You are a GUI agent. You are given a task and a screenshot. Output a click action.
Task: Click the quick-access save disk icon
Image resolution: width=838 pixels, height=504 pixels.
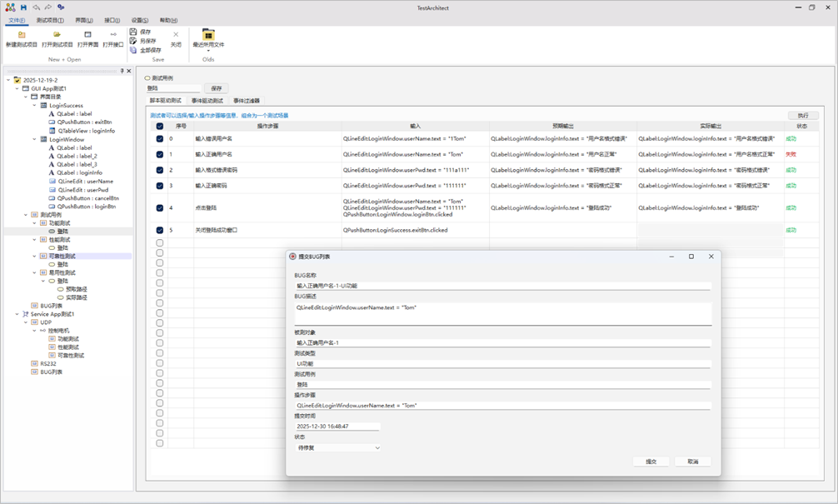pos(23,7)
